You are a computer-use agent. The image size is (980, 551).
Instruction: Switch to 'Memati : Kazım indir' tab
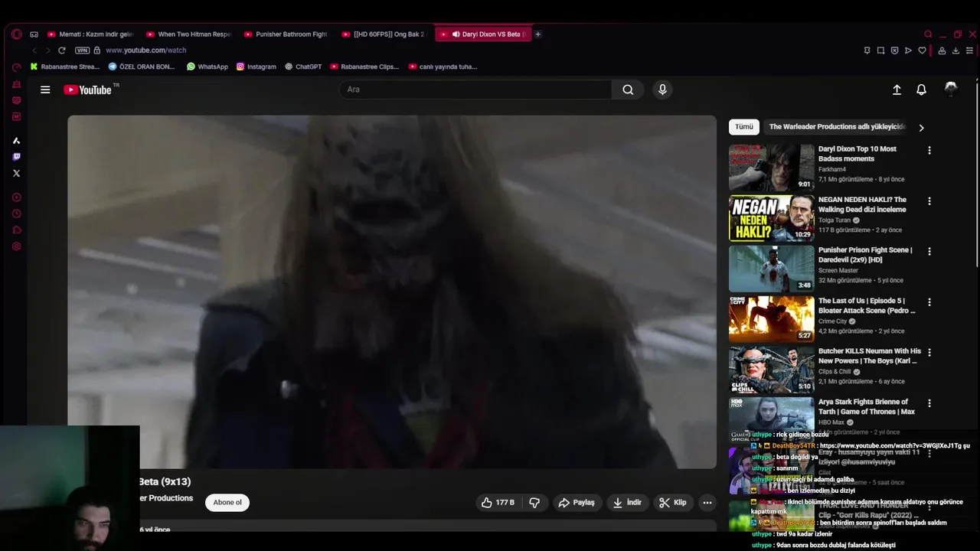point(90,34)
